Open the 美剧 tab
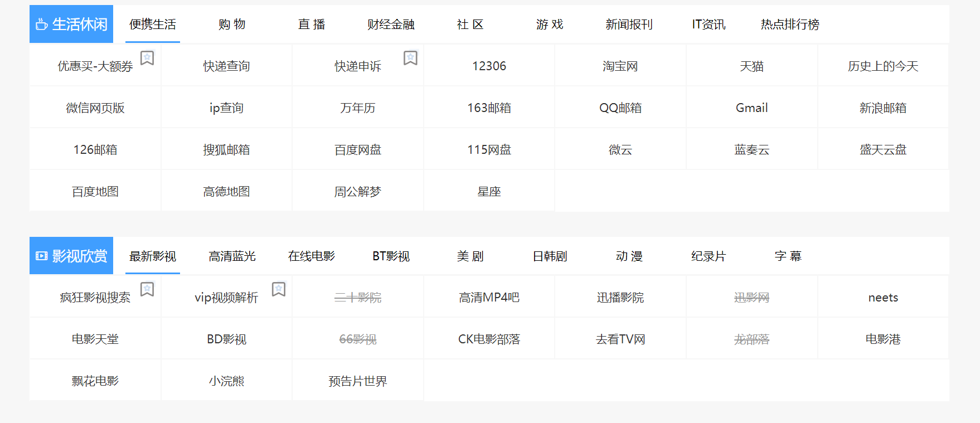Screen dimensions: 980x423 pos(470,256)
